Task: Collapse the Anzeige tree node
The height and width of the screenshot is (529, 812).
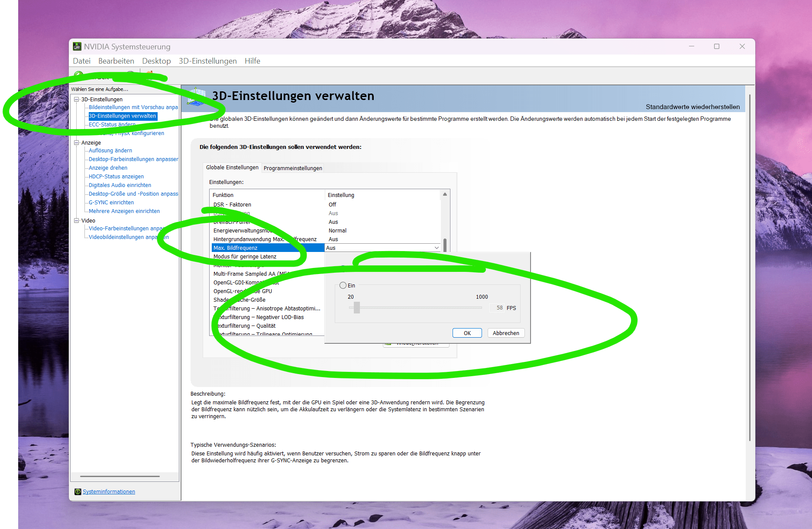Action: (77, 143)
